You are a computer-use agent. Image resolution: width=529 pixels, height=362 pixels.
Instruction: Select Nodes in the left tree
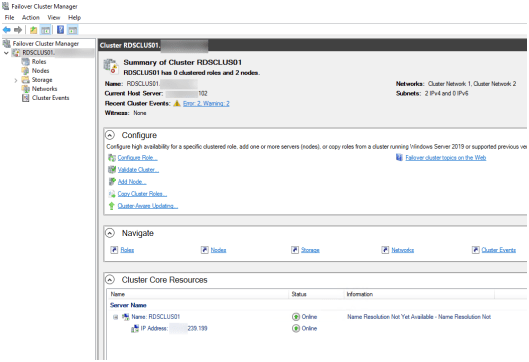(x=40, y=71)
